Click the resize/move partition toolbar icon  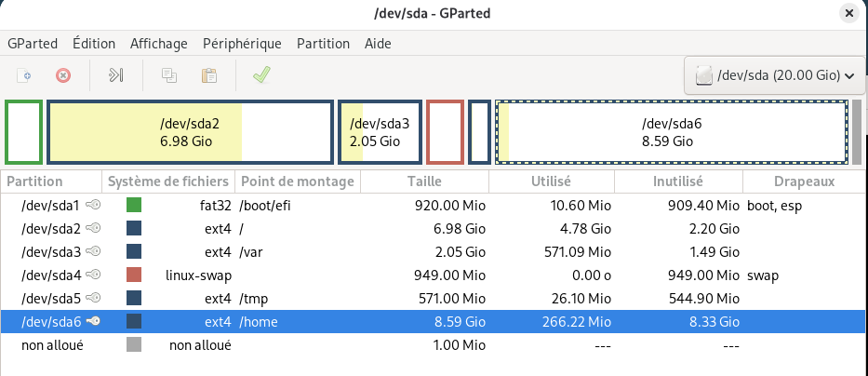pyautogui.click(x=116, y=74)
